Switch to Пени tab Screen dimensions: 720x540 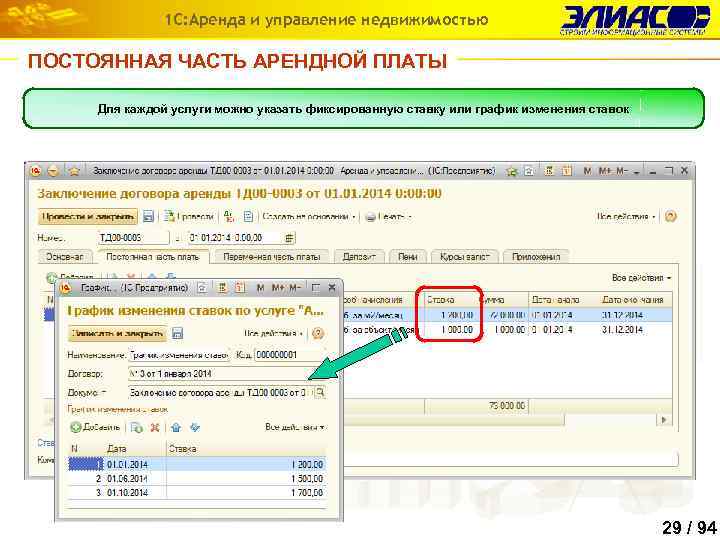(x=407, y=257)
